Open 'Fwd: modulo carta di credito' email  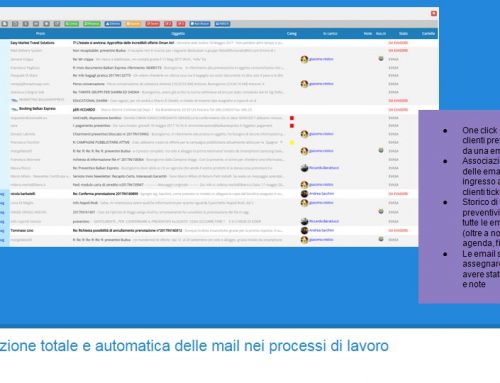pos(108,185)
